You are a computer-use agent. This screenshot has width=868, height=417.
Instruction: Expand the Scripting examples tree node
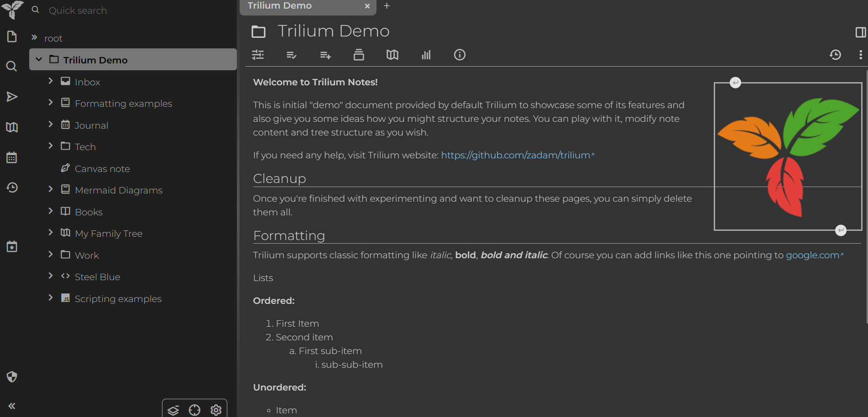click(51, 298)
